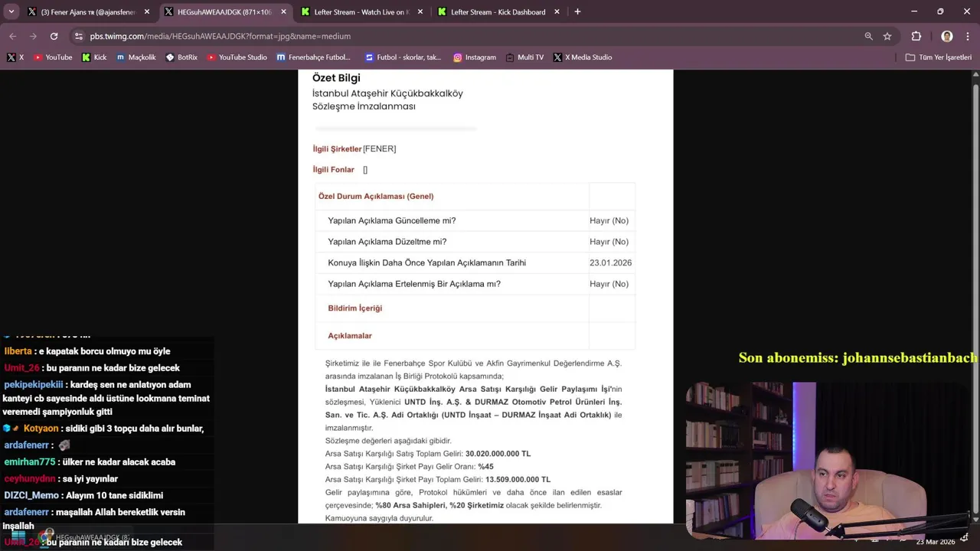Screen dimensions: 980x551
Task: Click chat username Kotyaon
Action: [41, 429]
